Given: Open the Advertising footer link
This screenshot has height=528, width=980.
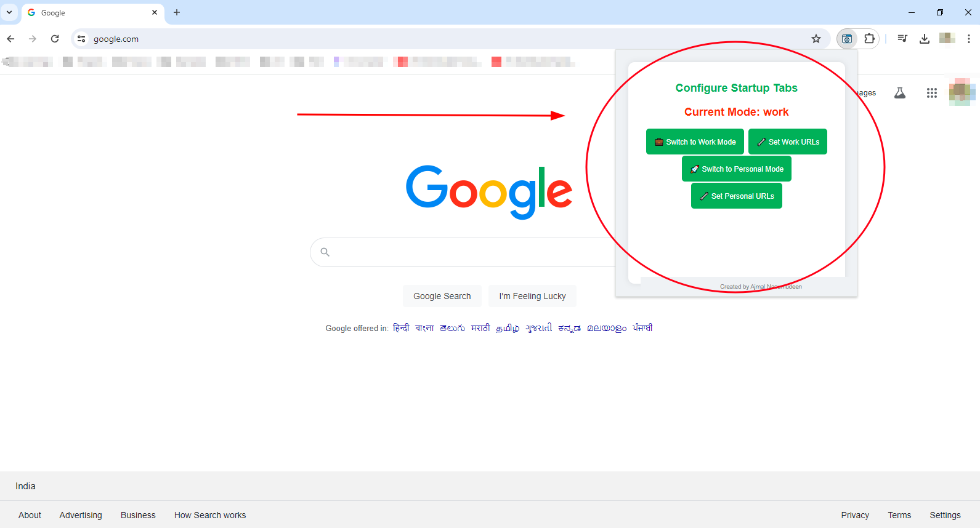Looking at the screenshot, I should (x=81, y=515).
